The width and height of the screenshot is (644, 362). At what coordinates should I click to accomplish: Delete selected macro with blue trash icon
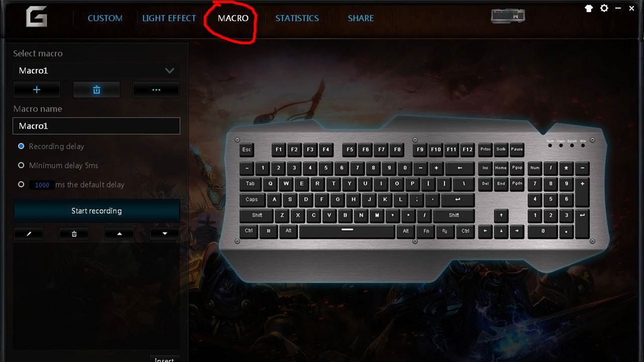tap(97, 90)
